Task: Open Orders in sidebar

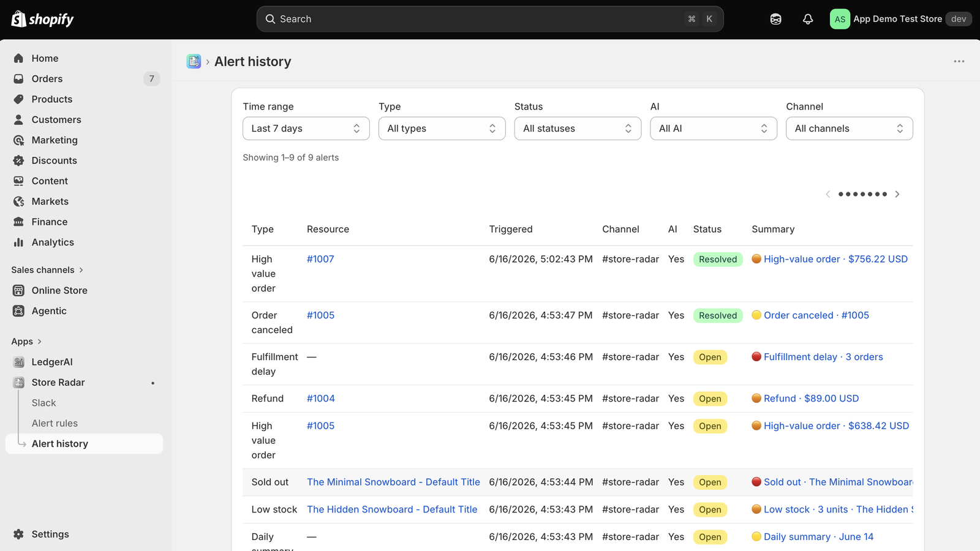Action: pyautogui.click(x=47, y=78)
